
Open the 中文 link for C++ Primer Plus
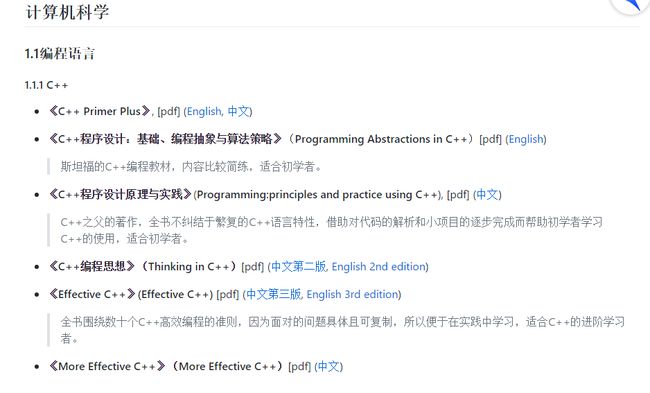(238, 112)
